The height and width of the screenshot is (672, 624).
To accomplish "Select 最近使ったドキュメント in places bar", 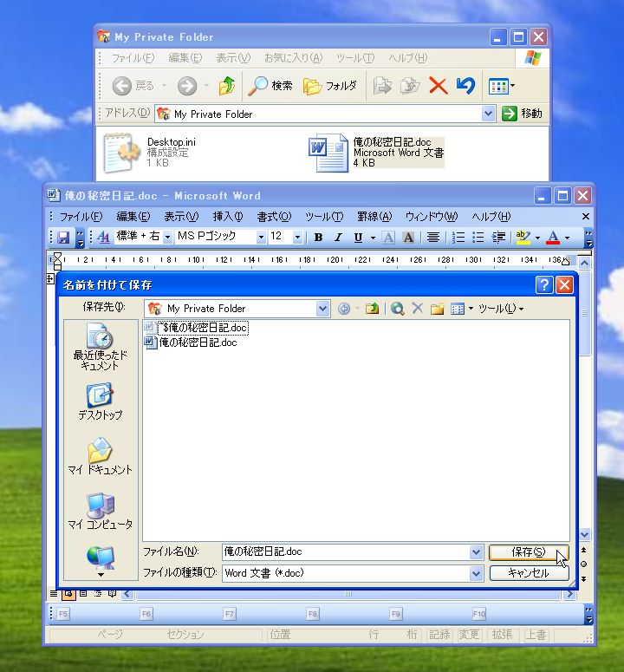I will point(101,347).
